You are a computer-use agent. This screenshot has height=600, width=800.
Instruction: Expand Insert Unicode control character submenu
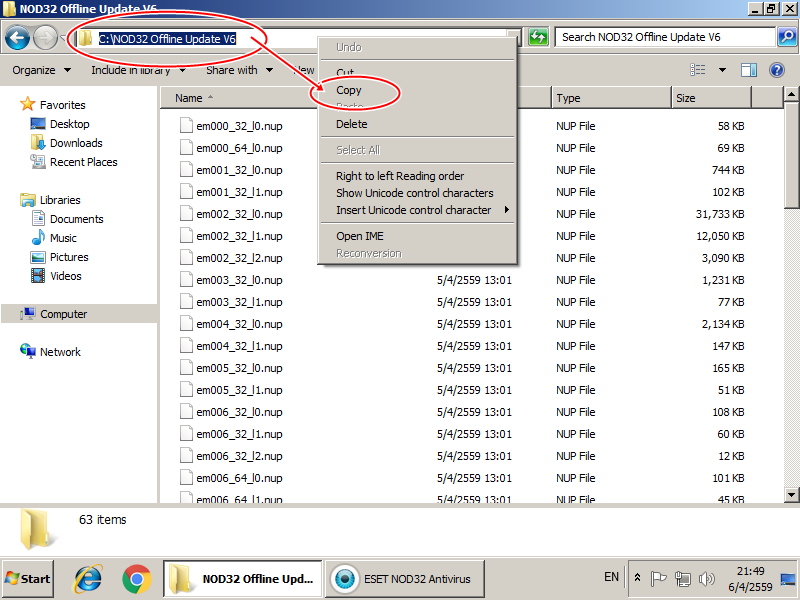tap(417, 210)
